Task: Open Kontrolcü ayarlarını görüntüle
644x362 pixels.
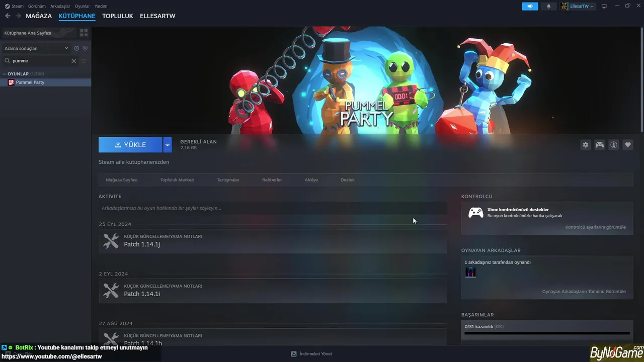Action: (x=596, y=227)
